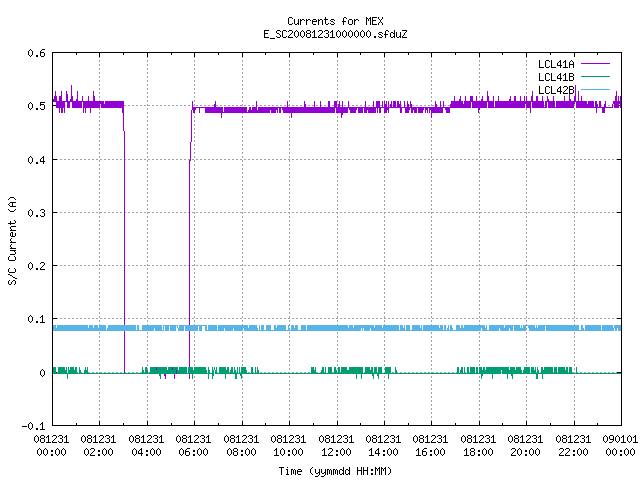Click the 'S/C Current (A)' y-axis label
This screenshot has height=480, width=640.
click(x=12, y=241)
